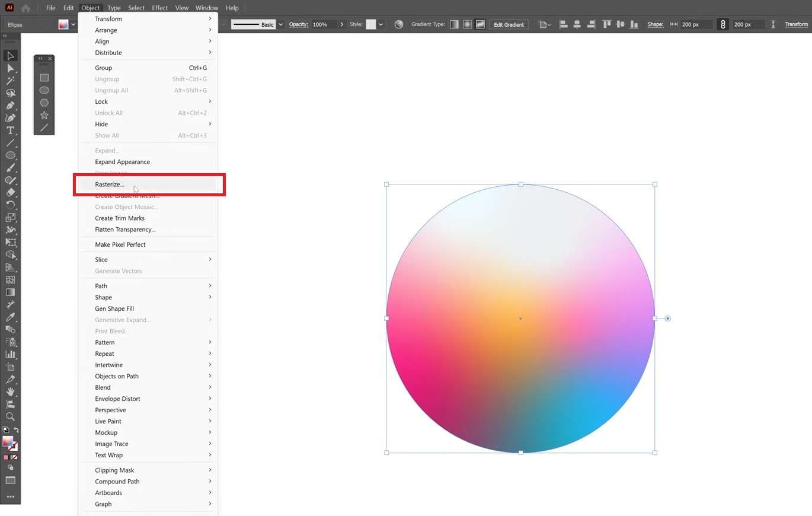
Task: Click the gradient fill swatch in control bar
Action: pos(63,24)
